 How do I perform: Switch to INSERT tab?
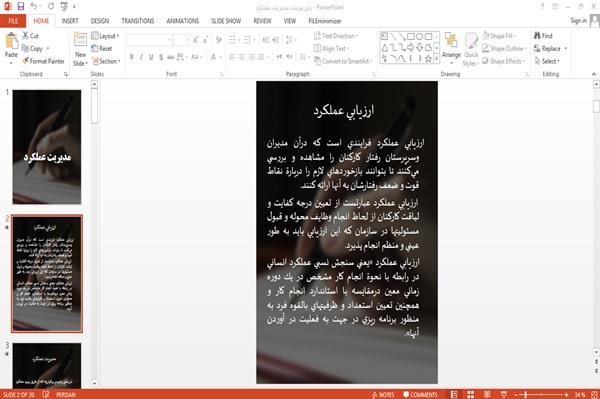click(x=70, y=21)
